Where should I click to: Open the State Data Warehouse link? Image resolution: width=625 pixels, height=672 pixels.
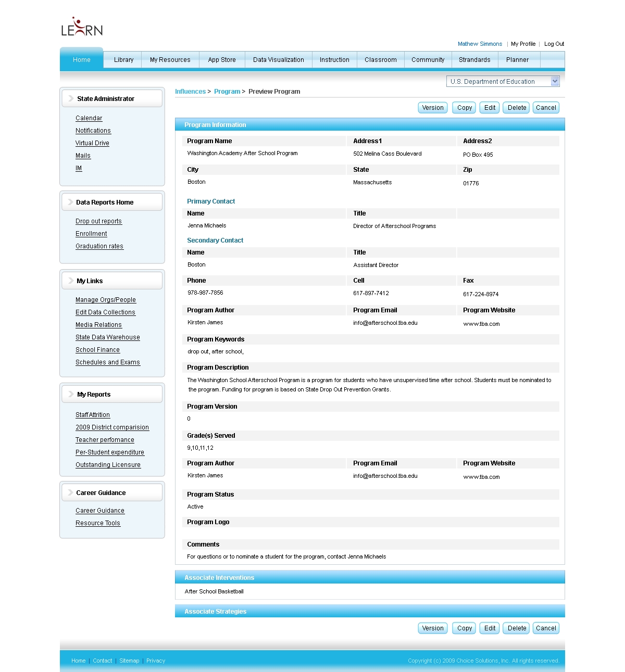(108, 337)
